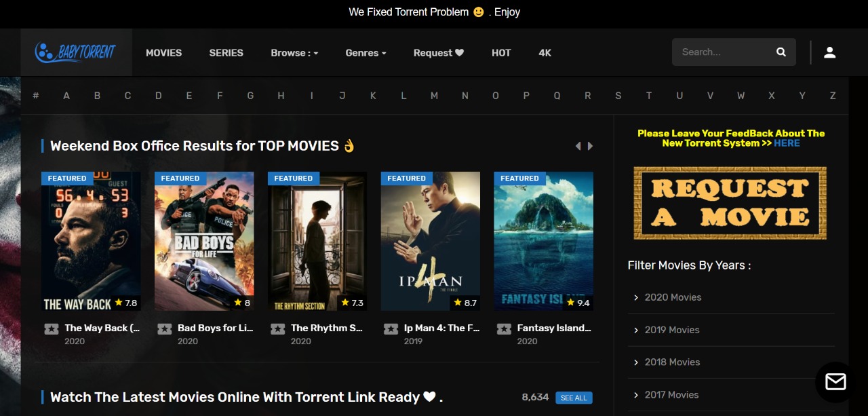Click the BabyTorrent logo
Viewport: 868px width, 416px height.
coord(75,52)
